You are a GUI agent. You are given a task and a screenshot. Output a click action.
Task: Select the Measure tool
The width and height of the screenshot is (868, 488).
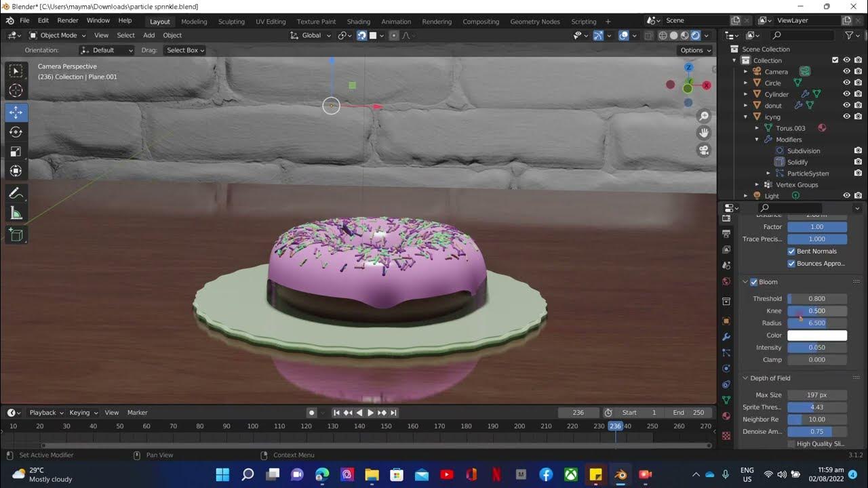click(16, 213)
